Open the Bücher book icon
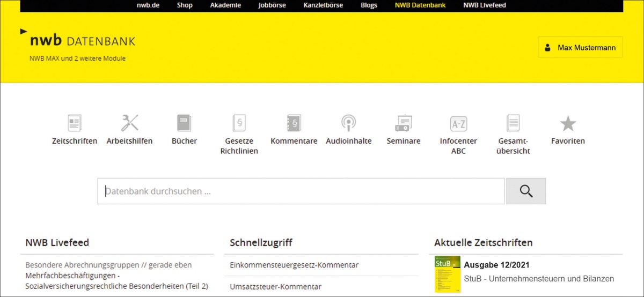Screen dimensions: 644x297 [x=184, y=123]
